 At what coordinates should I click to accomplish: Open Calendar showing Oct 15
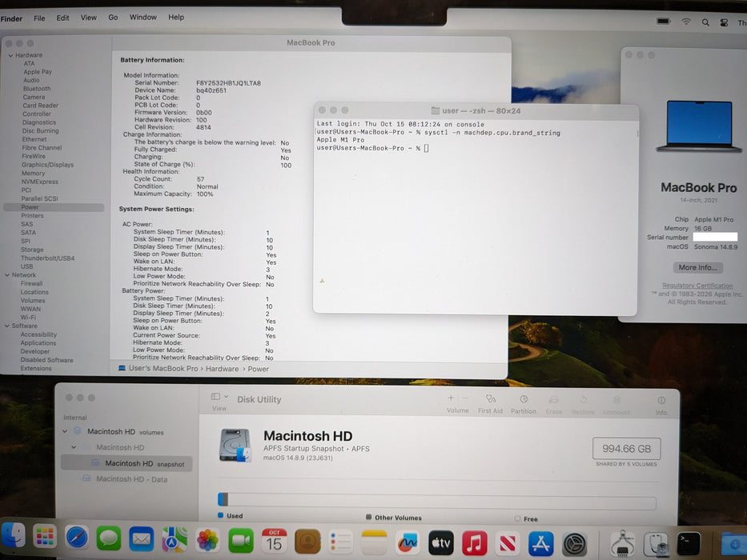275,541
